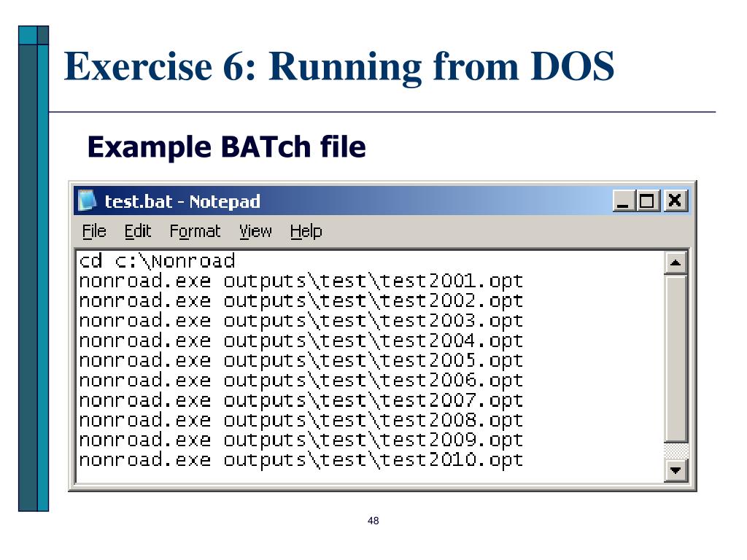Open the Format menu
747x560 pixels.
point(195,231)
